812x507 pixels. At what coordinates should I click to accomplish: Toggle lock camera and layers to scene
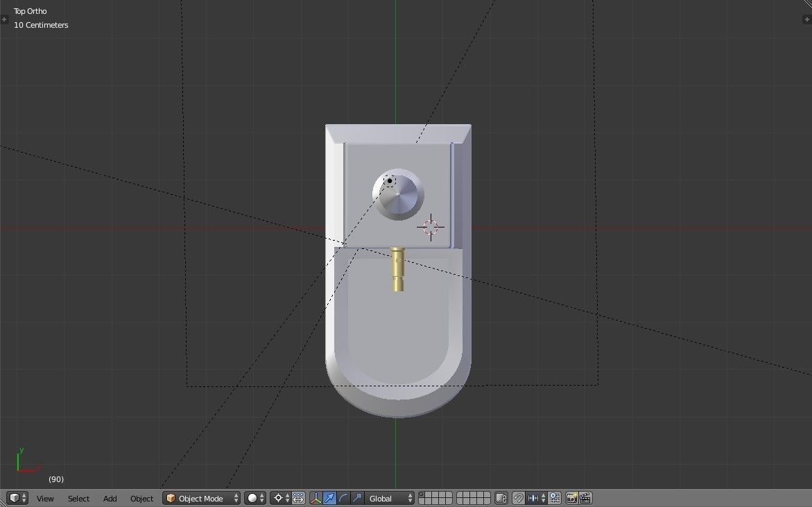501,498
